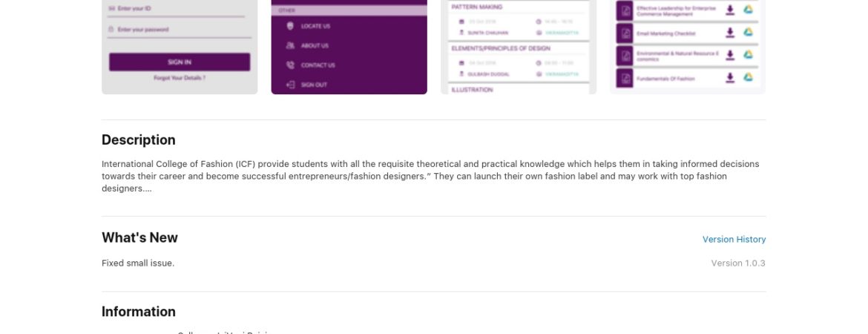Click the Enter your ID field

point(176,9)
